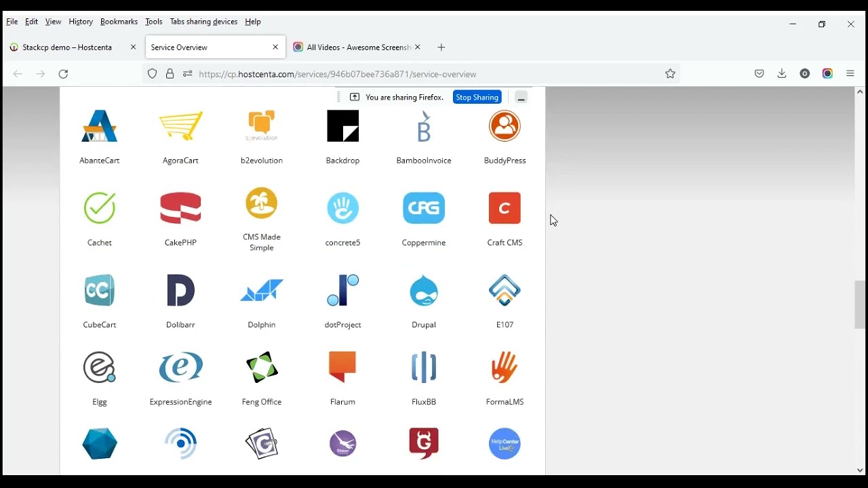
Task: Open the Help menu
Action: 254,22
